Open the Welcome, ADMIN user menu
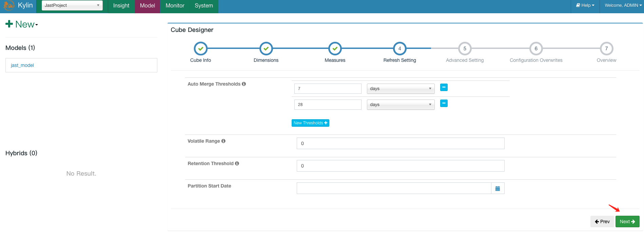The width and height of the screenshot is (644, 248). (623, 5)
